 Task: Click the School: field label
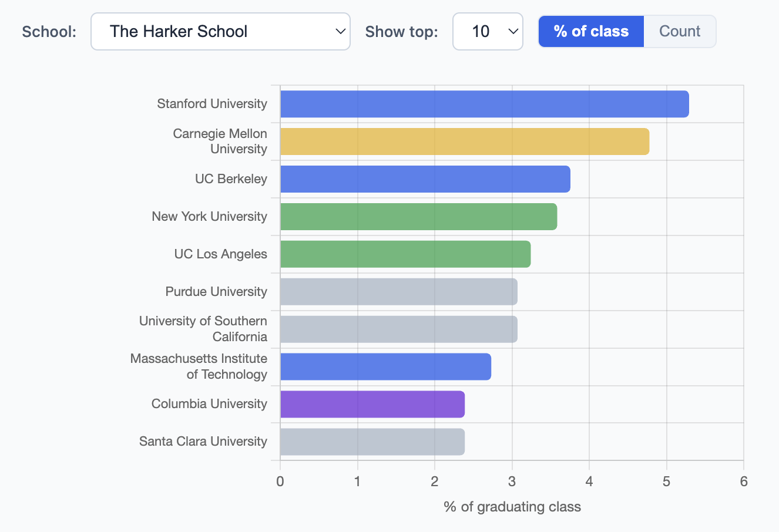49,31
